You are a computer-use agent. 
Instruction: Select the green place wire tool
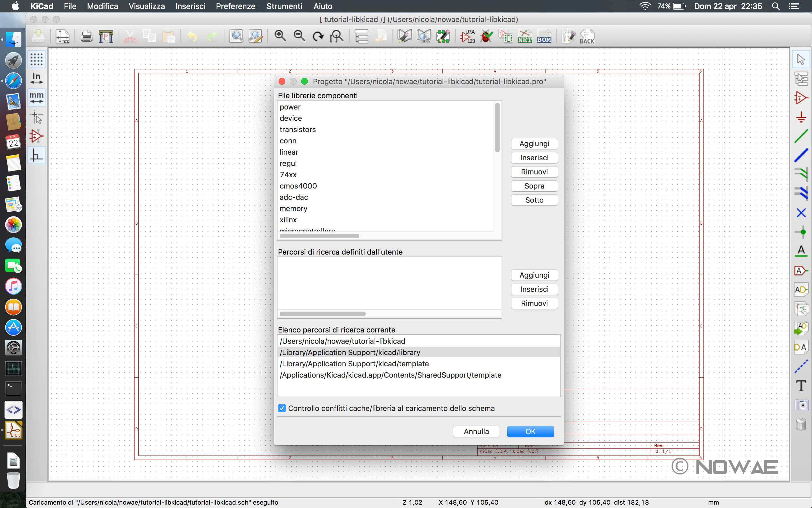(801, 136)
